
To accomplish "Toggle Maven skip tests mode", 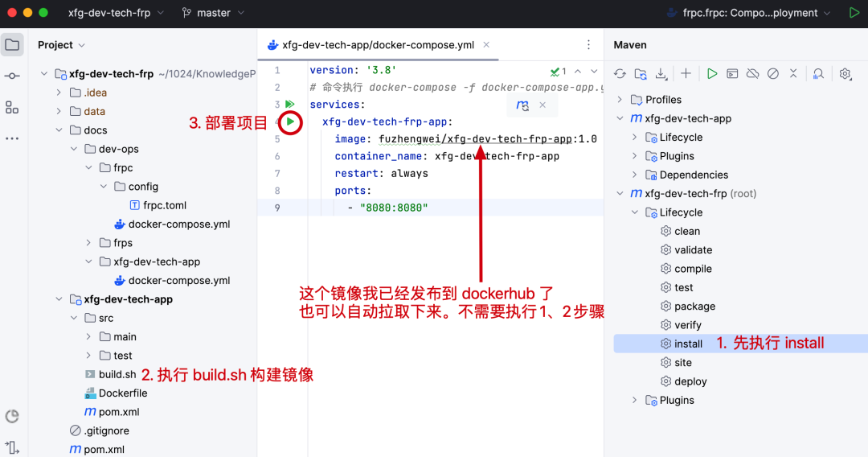I will 773,74.
